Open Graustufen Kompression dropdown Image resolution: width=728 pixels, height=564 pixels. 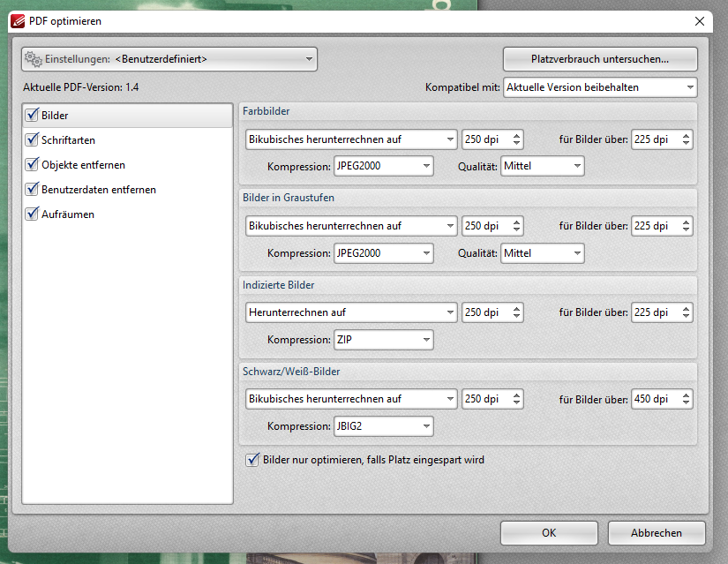tap(384, 253)
